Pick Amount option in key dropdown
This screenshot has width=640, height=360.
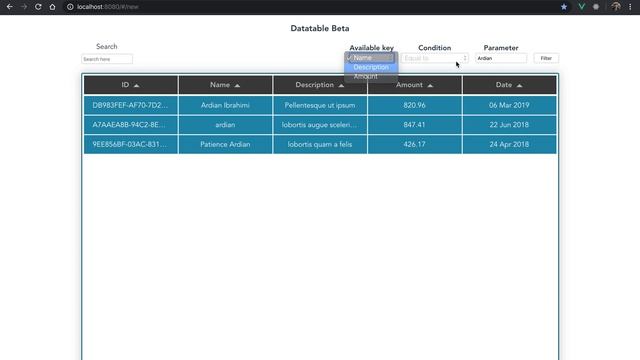tap(371, 76)
